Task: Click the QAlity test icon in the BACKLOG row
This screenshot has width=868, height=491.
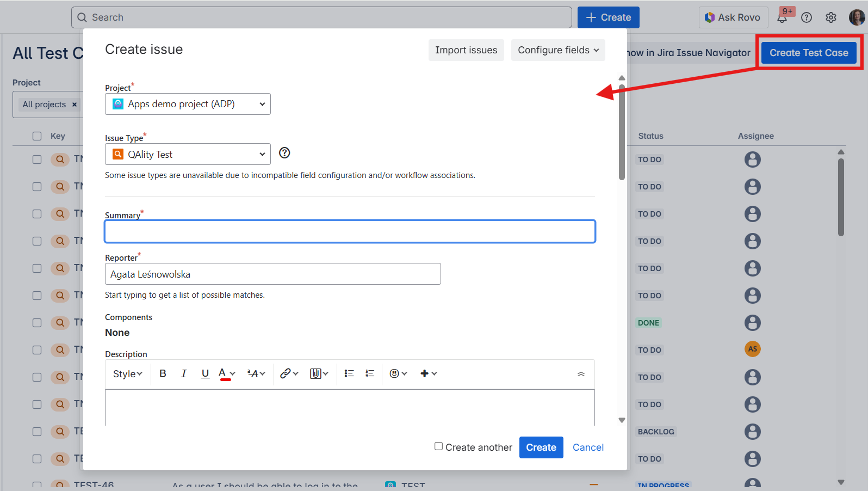Action: click(x=60, y=432)
